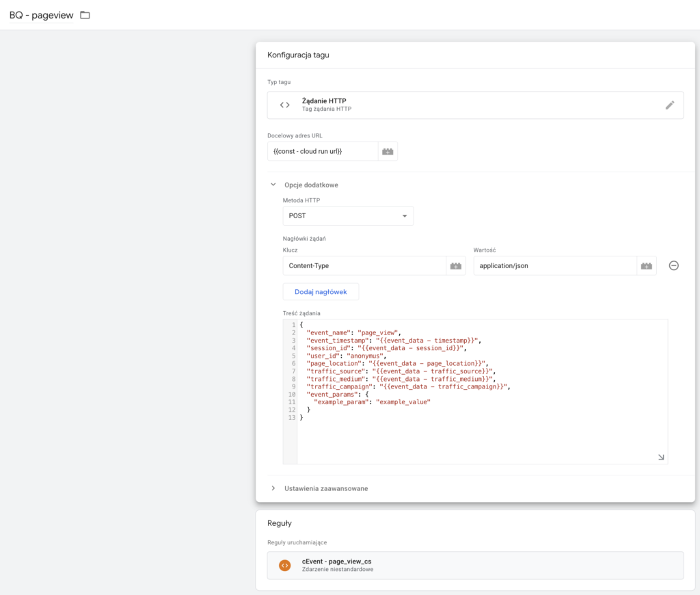Click the Dodaj nagłówek button

pyautogui.click(x=321, y=292)
